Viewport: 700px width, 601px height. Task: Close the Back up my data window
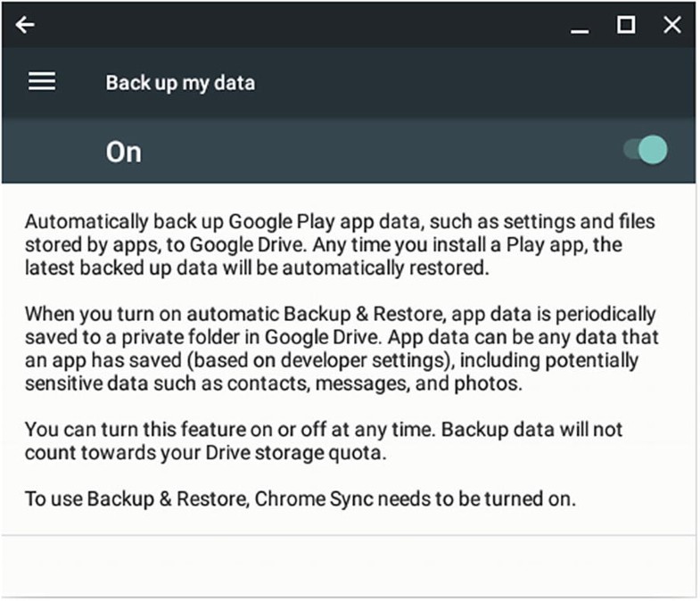(672, 25)
